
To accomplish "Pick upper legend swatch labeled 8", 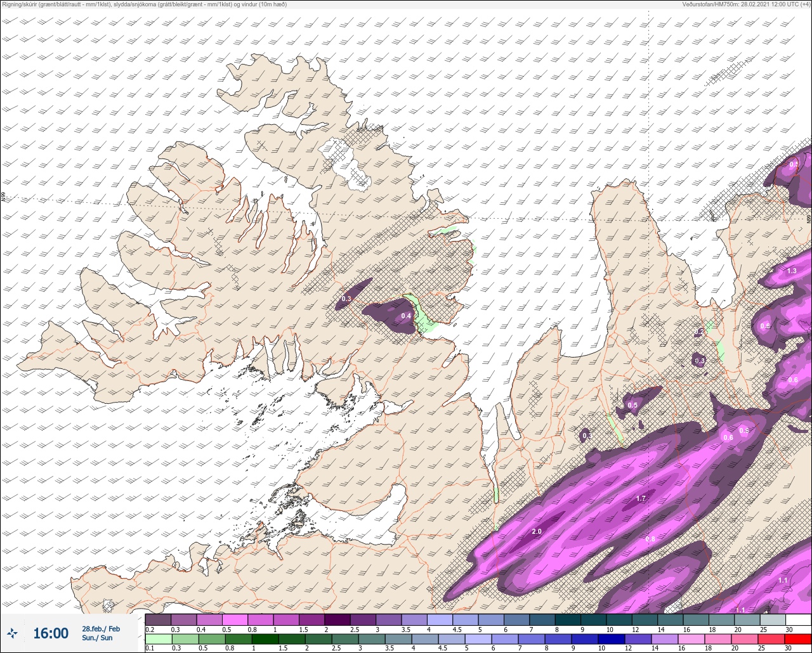I will 568,619.
